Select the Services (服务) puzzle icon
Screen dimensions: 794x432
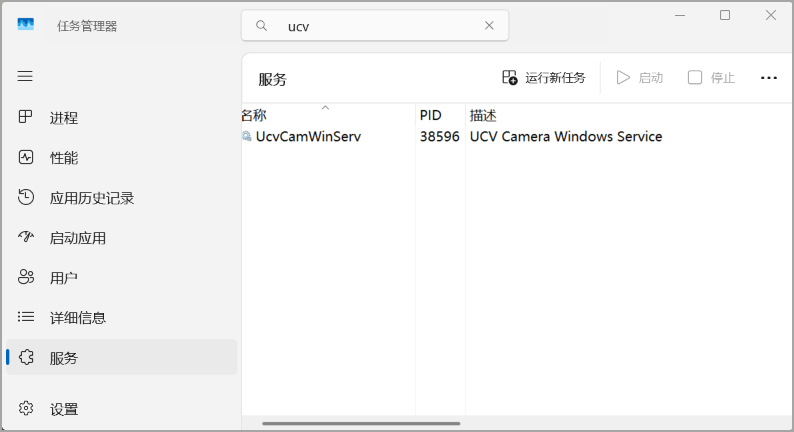point(26,358)
